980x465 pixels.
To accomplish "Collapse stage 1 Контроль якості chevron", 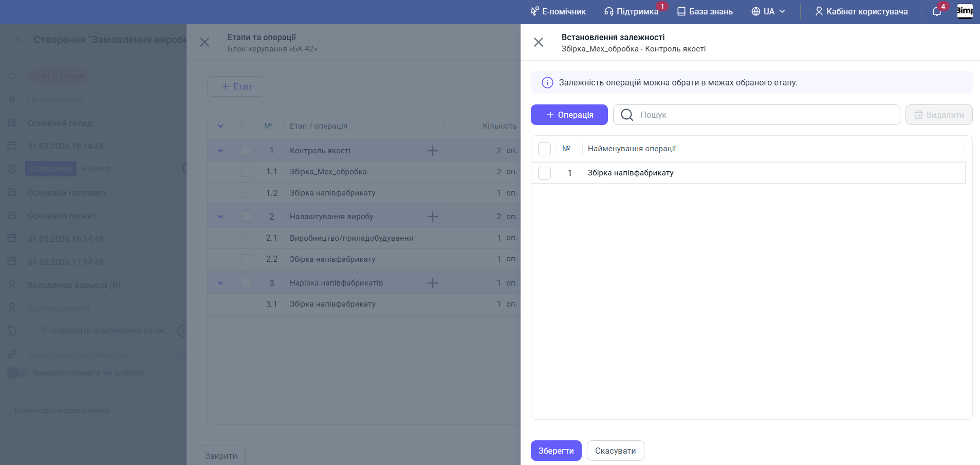I will point(220,151).
